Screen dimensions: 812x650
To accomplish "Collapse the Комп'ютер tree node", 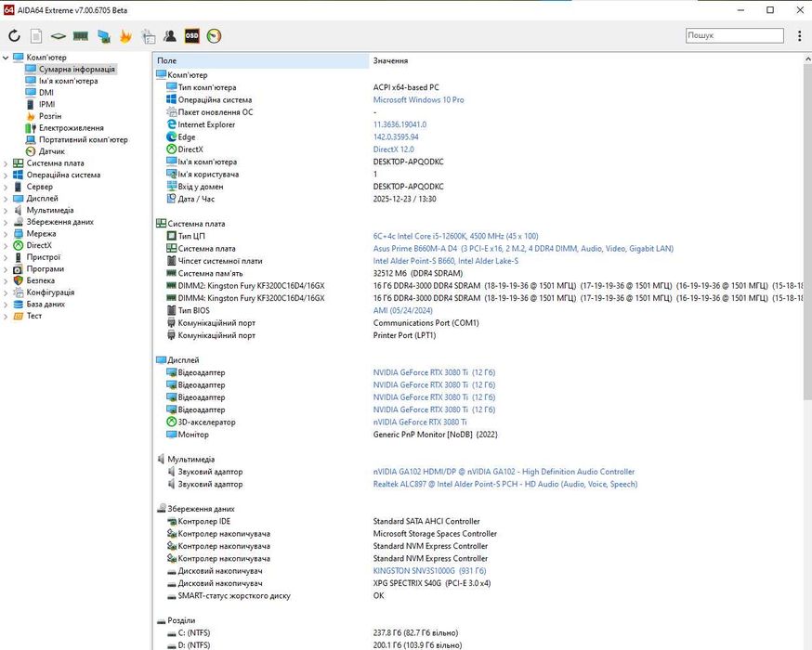I will pos(6,58).
